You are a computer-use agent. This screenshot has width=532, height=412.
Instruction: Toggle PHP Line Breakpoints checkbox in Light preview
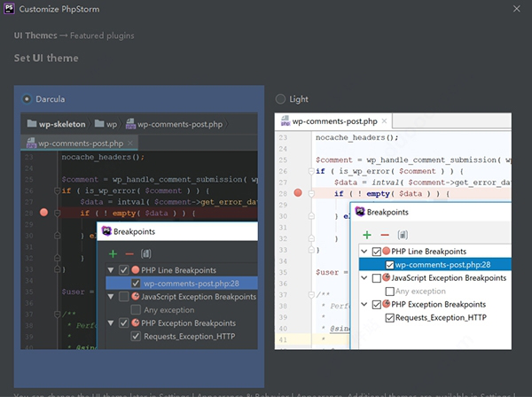tap(377, 252)
